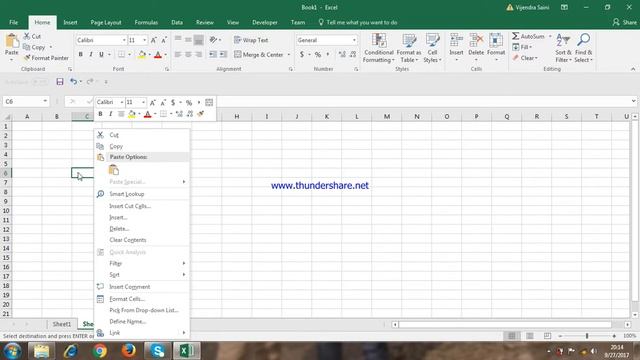Open Firefox from the taskbar
Viewport: 640px width, 360px height.
(x=129, y=351)
